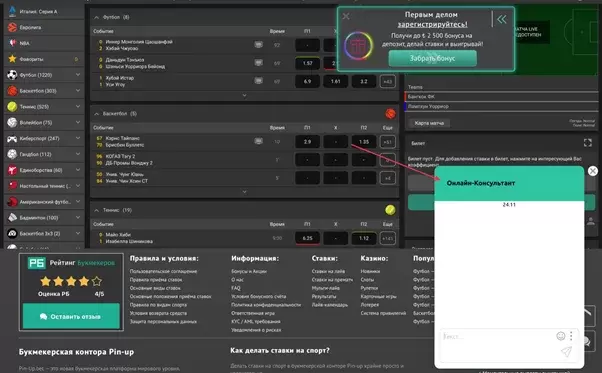Click the Волейбол (75) ball icon
Screen dimensions: 602x373
point(12,122)
